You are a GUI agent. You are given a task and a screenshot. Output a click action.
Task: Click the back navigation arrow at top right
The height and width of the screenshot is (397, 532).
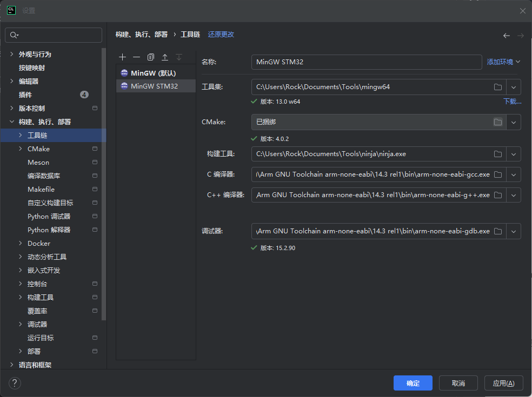pos(506,35)
